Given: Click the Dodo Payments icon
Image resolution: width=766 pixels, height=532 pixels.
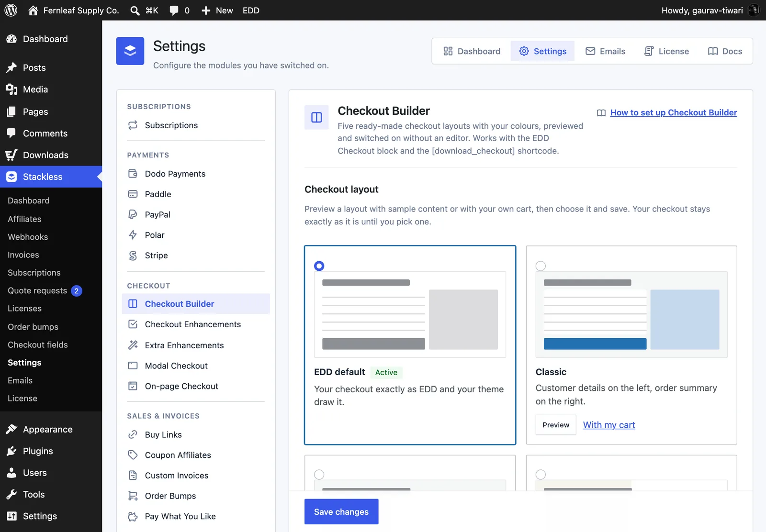Looking at the screenshot, I should [133, 174].
